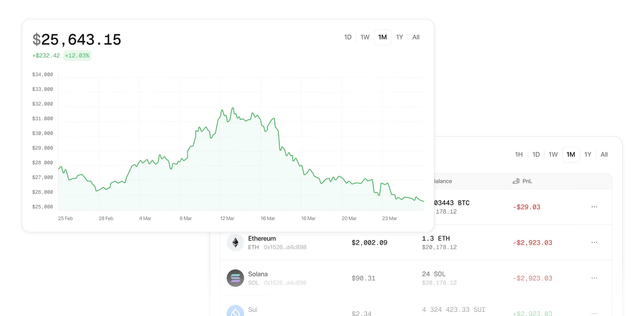Click the Solana coin logo icon
This screenshot has height=316, width=644.
click(x=235, y=278)
